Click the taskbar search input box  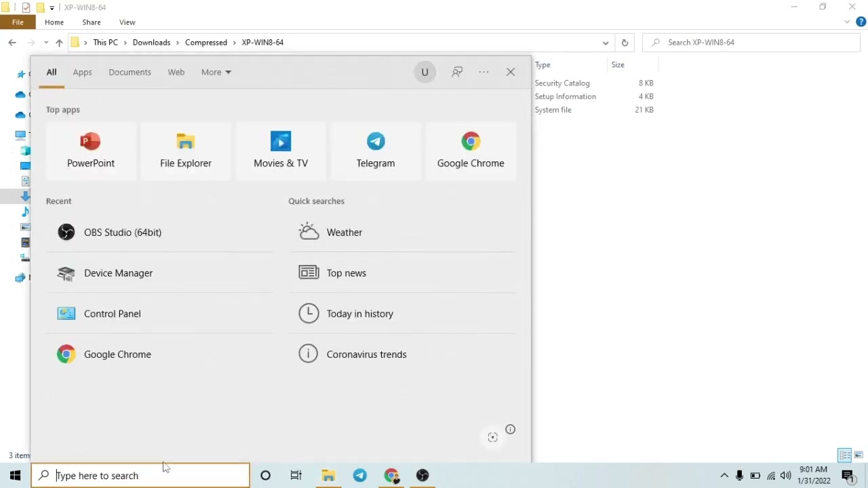tap(140, 475)
